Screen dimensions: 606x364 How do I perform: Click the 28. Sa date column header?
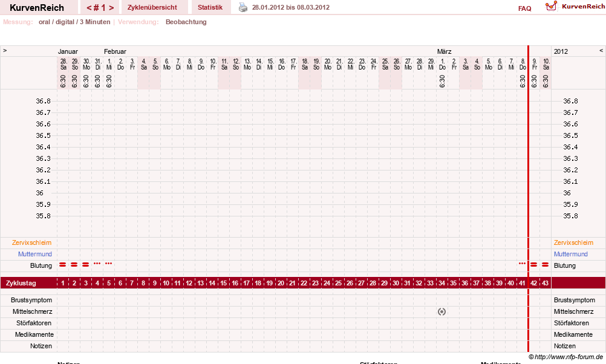pos(64,64)
